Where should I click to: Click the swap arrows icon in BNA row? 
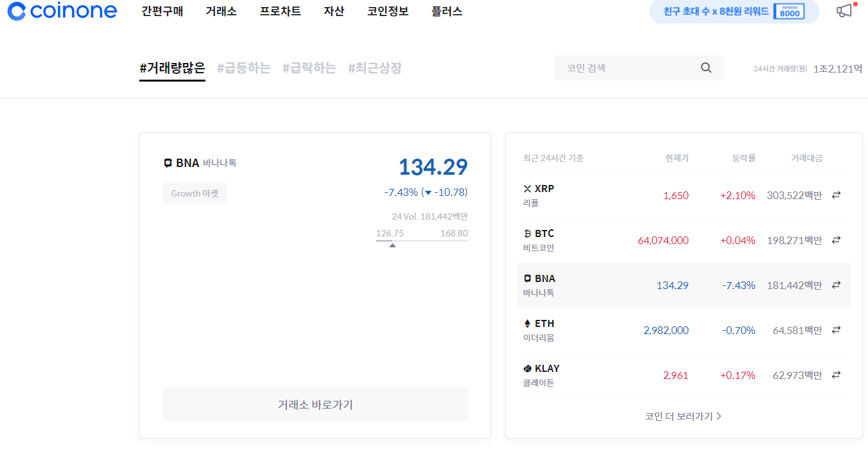point(836,285)
